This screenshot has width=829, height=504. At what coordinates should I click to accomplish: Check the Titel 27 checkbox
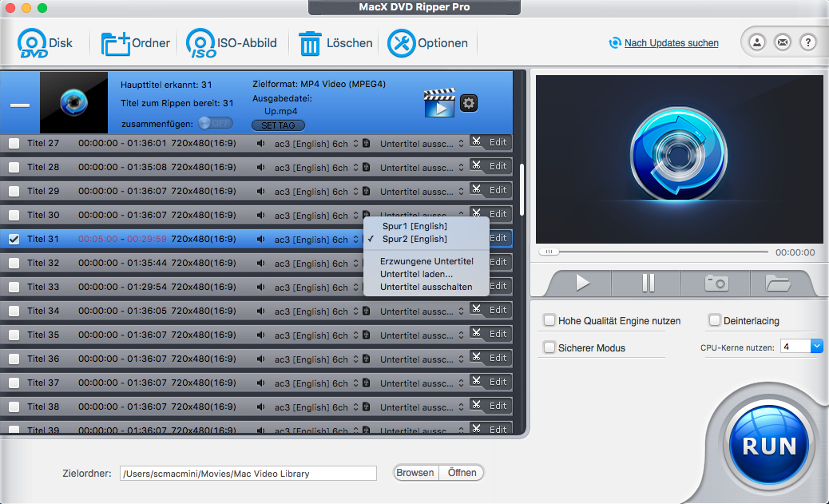[x=14, y=143]
